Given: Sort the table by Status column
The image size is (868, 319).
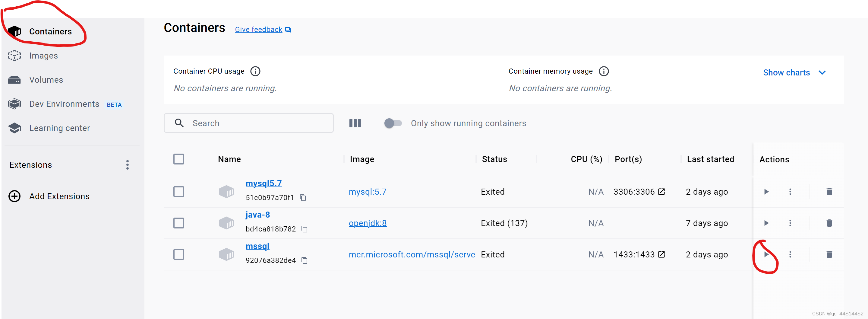Looking at the screenshot, I should tap(494, 159).
